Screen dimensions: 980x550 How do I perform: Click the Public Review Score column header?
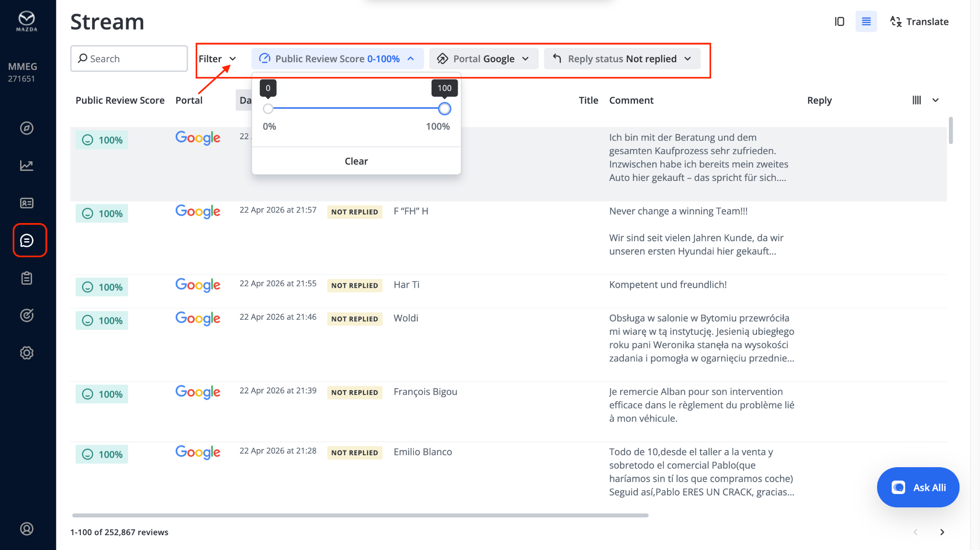120,100
